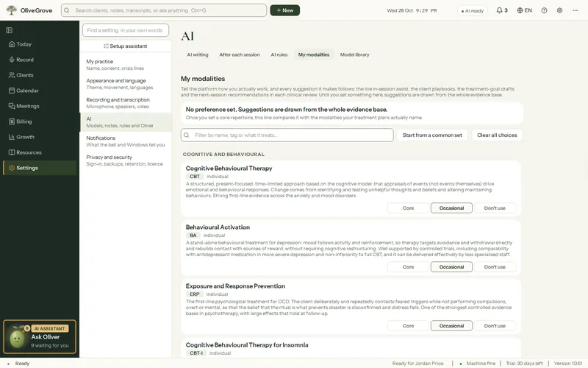Click the BA tag

tap(193, 236)
